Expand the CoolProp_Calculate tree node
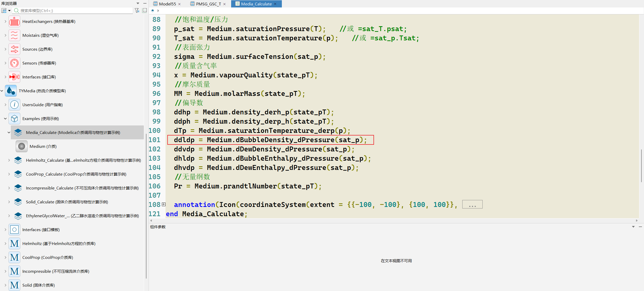Viewport: 644px width, 291px height. [x=9, y=174]
